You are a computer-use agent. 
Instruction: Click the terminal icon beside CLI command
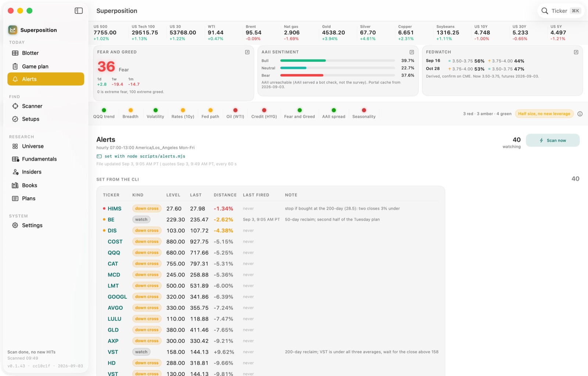[x=99, y=156]
